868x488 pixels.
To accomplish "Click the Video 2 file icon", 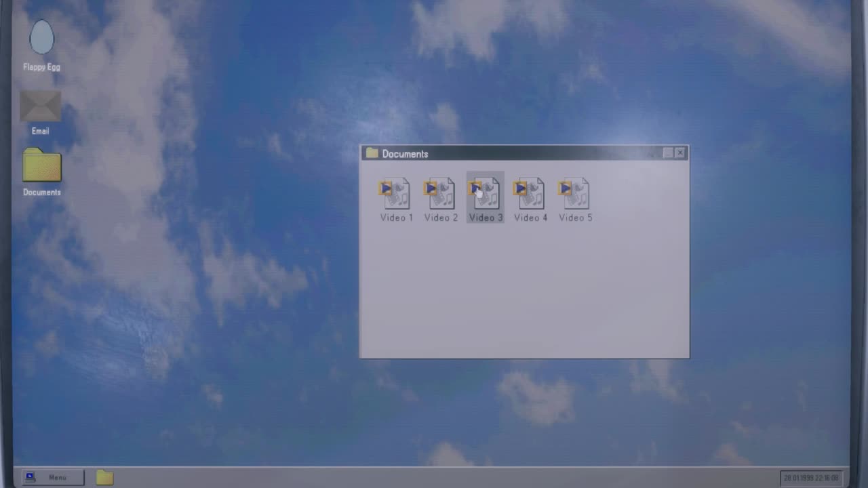I will point(441,194).
